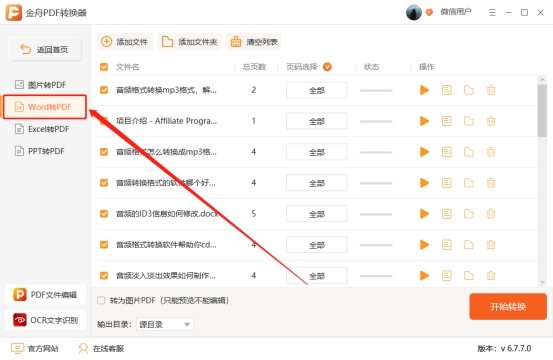
Task: Delete 音频格式转换软件帮助你cd file via trash icon
Action: [491, 244]
